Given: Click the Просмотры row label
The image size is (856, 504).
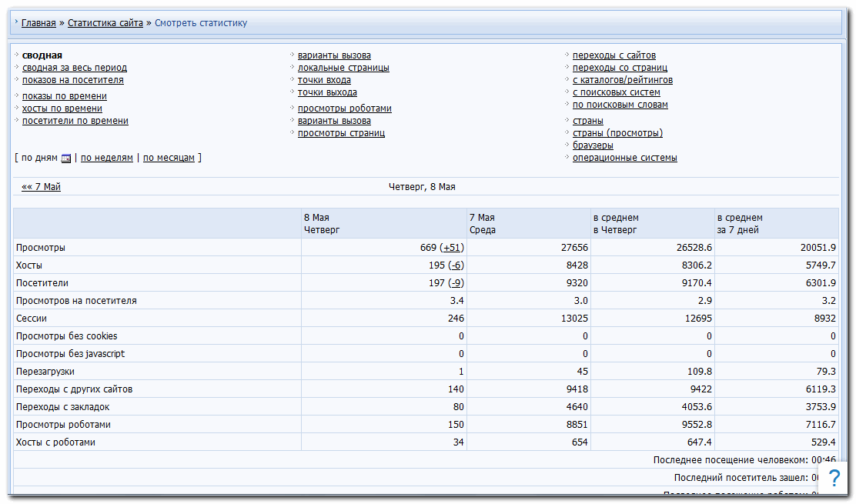Looking at the screenshot, I should click(x=40, y=248).
